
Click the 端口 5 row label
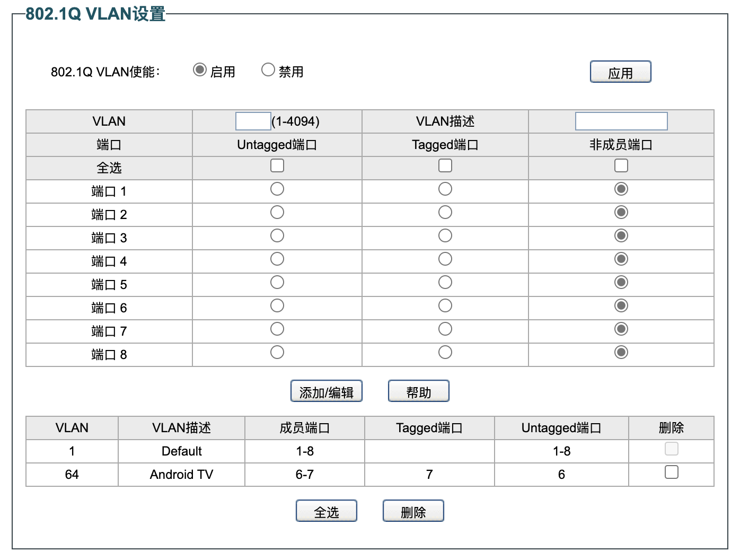[x=109, y=285]
